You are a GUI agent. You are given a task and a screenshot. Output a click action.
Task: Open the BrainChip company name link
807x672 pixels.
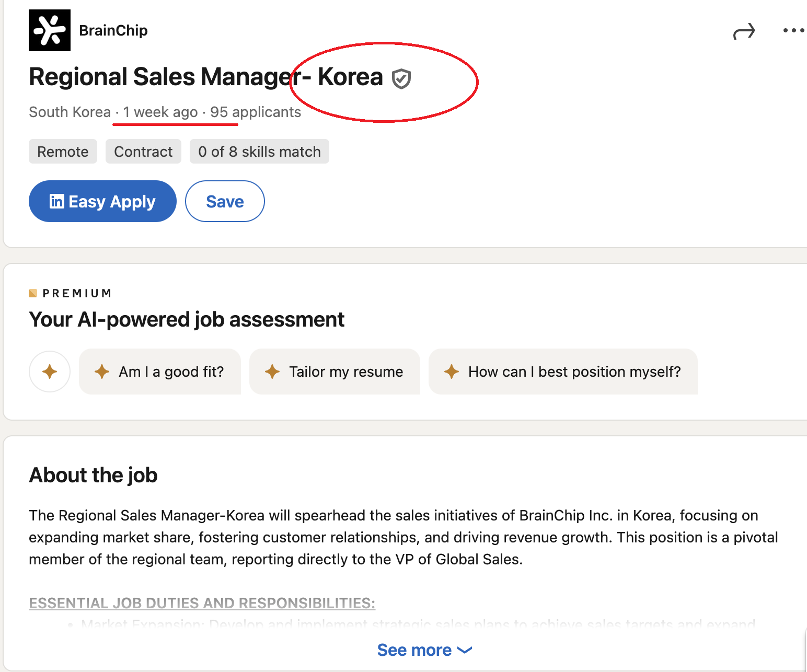(x=113, y=30)
